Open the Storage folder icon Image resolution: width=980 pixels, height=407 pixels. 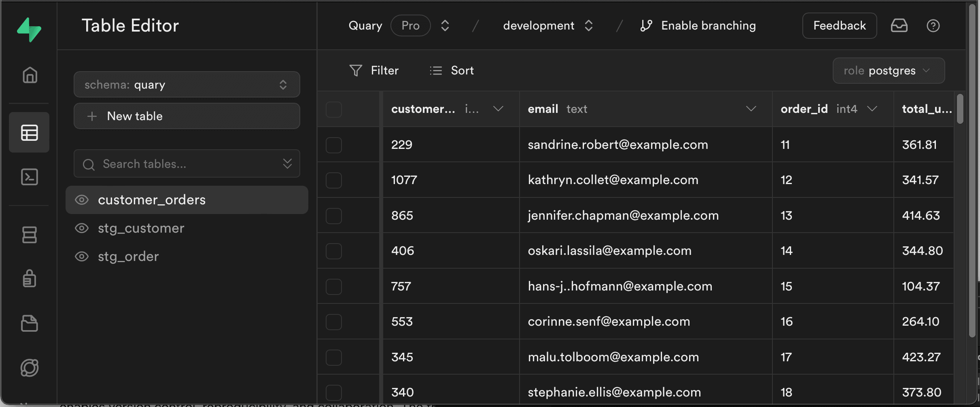(x=30, y=323)
